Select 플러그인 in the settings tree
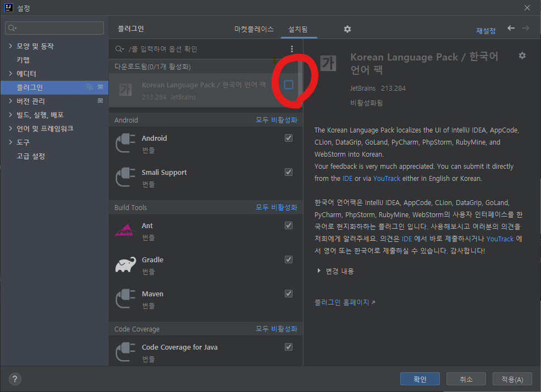 pyautogui.click(x=54, y=87)
